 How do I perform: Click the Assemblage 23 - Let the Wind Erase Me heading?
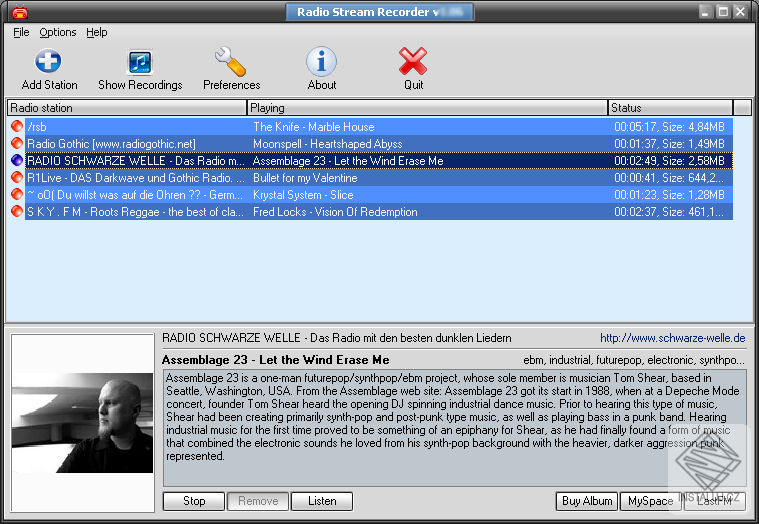pos(275,360)
